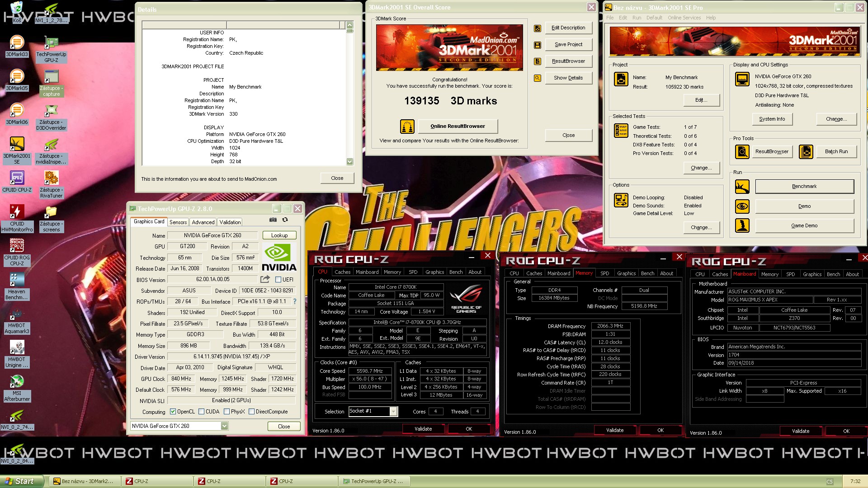The image size is (868, 488).
Task: Open the Socket #1 selection dropdown
Action: (393, 411)
